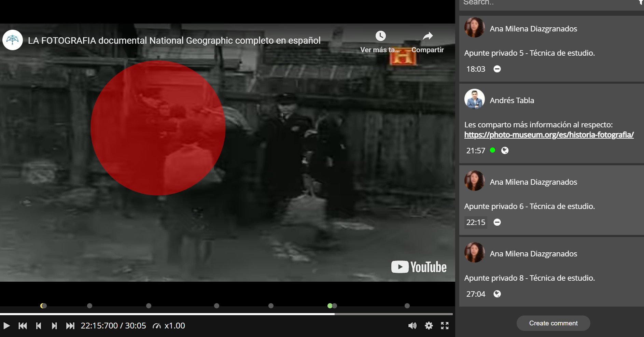
Task: Seek in the unplayed progress bar section
Action: (394, 314)
